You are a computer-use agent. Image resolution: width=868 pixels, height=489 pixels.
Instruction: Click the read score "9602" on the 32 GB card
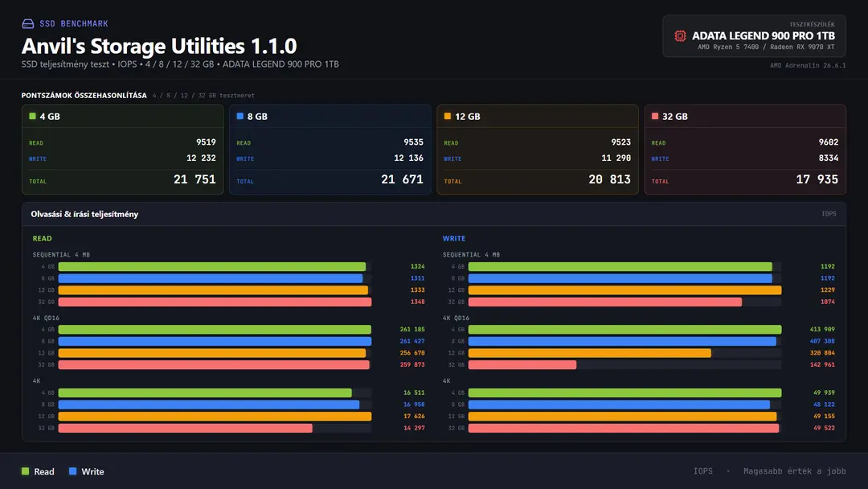(829, 142)
